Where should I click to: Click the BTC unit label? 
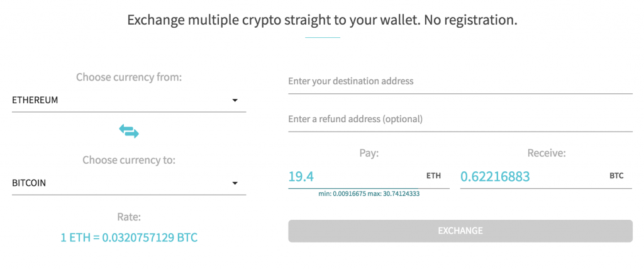tap(616, 176)
